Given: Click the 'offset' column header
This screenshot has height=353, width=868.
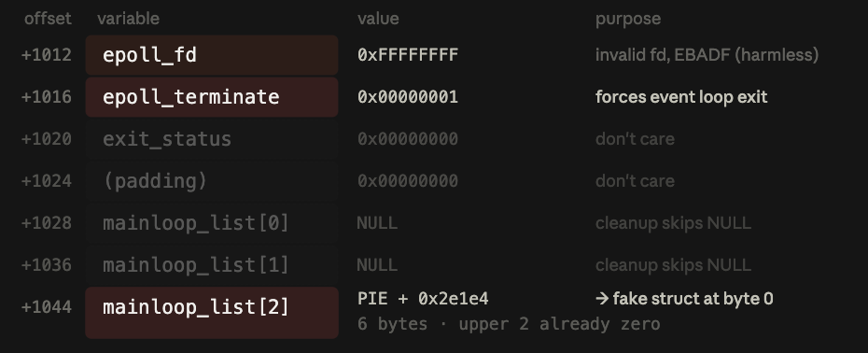Looking at the screenshot, I should point(48,19).
